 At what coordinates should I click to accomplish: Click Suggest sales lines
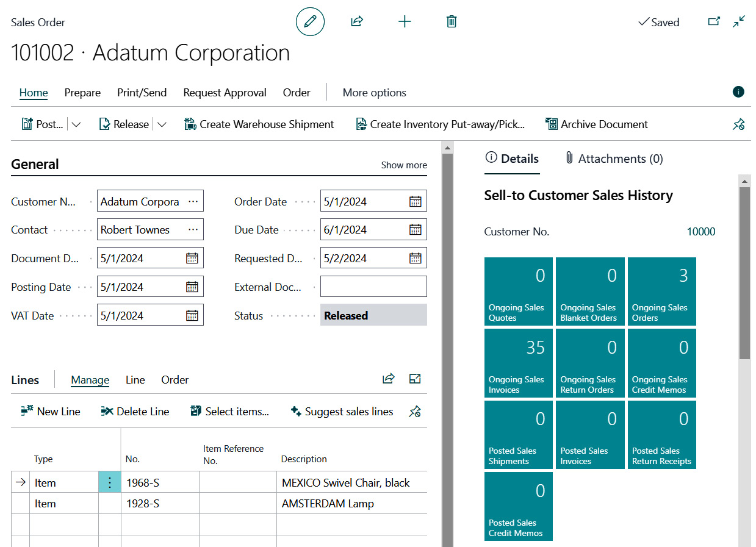click(342, 412)
